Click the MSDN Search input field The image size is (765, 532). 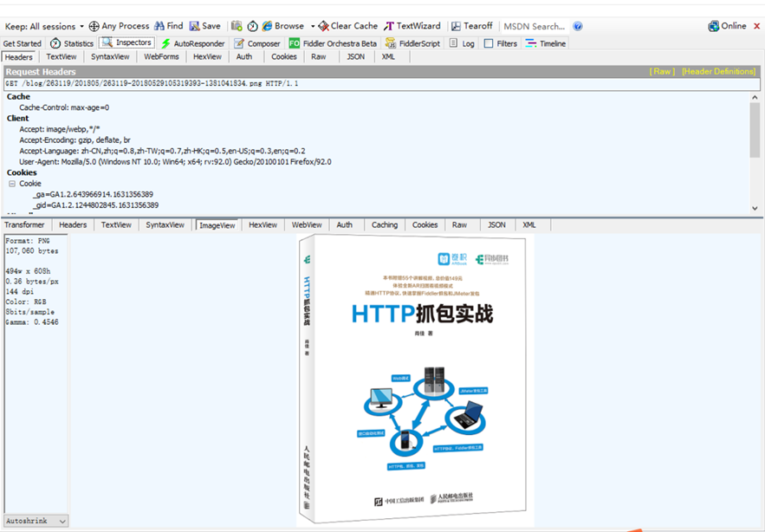(535, 26)
